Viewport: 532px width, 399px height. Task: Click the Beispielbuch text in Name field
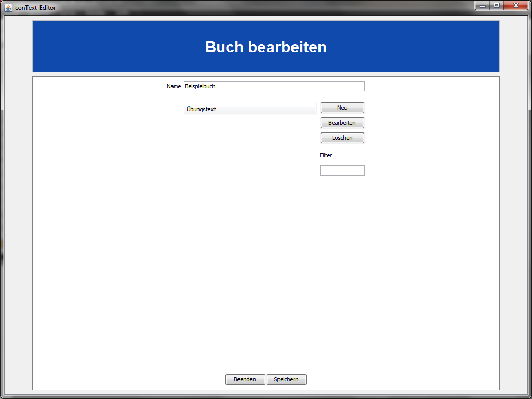click(x=200, y=86)
